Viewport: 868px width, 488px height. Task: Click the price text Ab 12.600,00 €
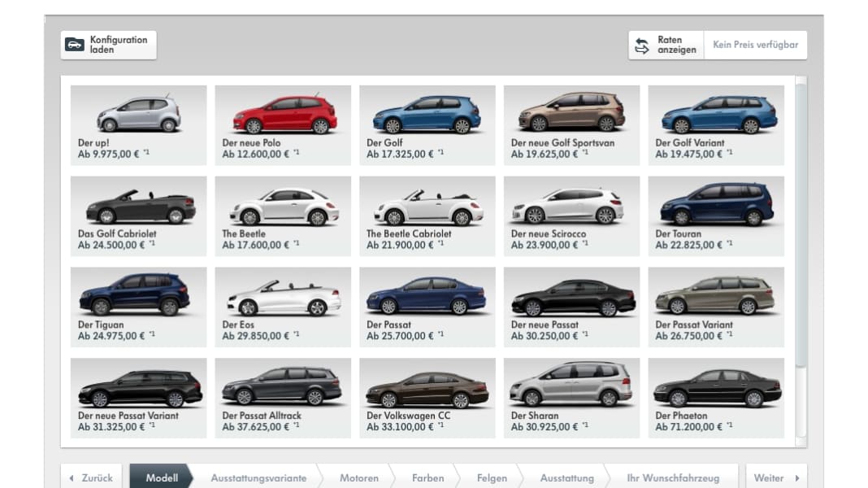[x=256, y=154]
